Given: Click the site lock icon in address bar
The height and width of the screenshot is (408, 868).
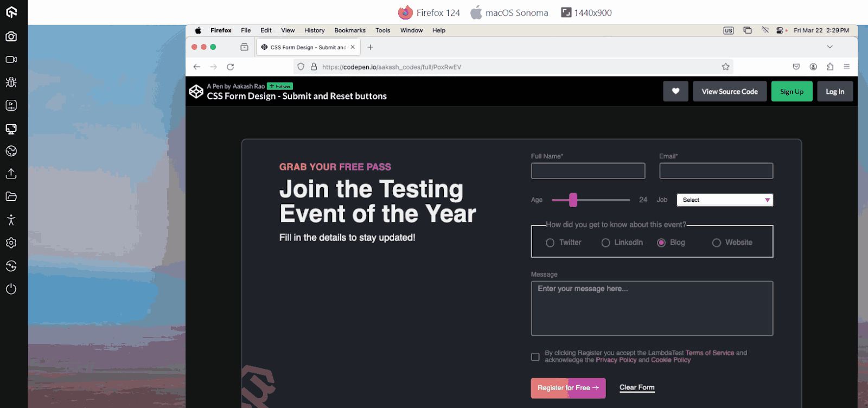Looking at the screenshot, I should point(314,67).
